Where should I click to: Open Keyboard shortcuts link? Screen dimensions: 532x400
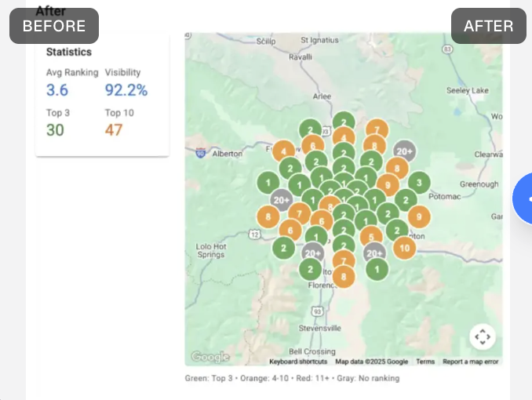pos(298,362)
